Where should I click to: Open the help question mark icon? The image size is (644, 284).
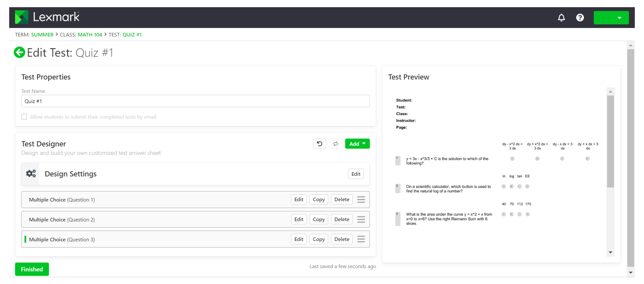pos(580,18)
